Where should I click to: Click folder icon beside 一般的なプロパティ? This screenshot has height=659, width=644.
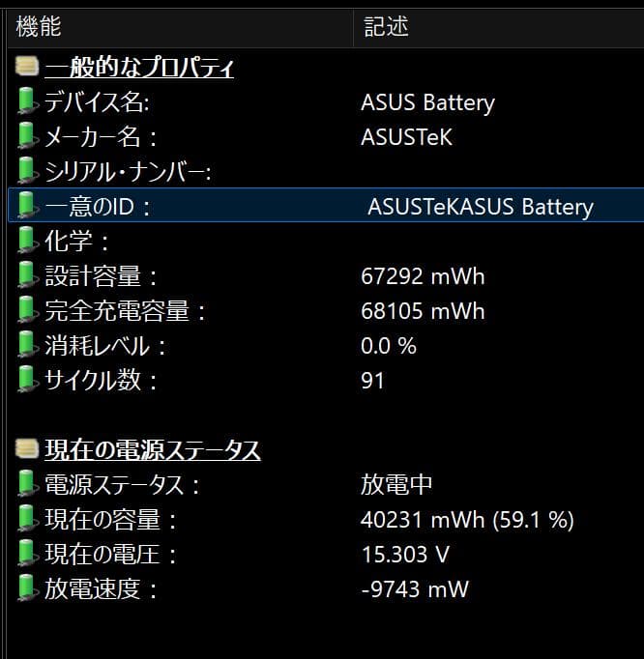point(27,67)
